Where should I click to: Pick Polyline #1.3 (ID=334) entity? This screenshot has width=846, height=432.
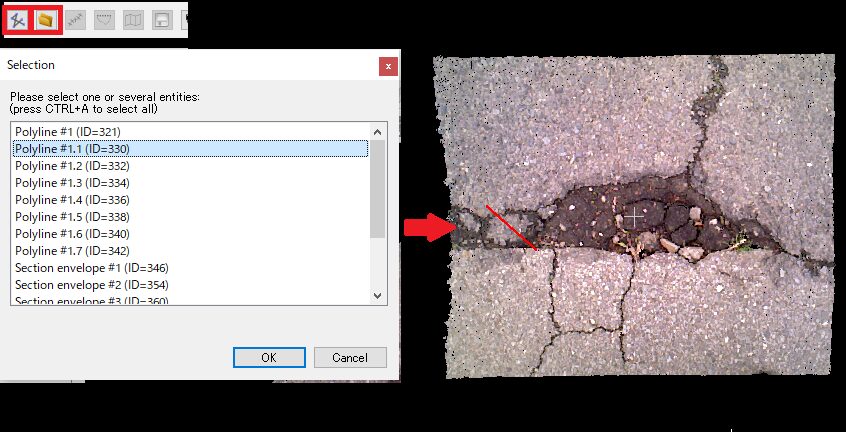point(72,183)
